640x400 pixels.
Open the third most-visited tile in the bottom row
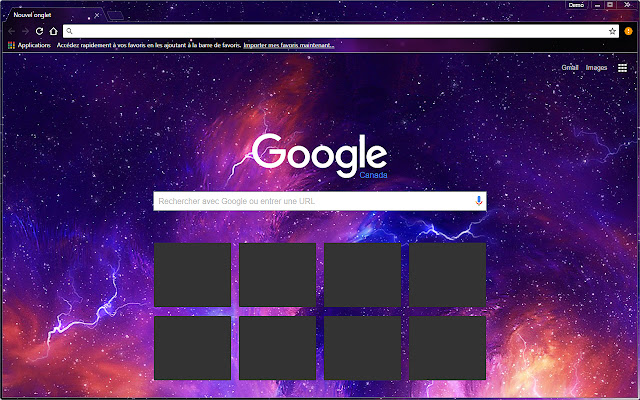tap(362, 348)
